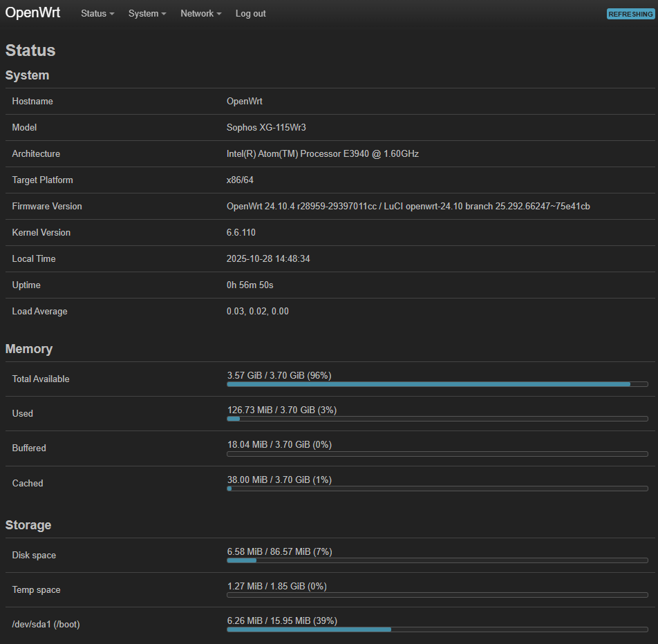Click the Storage section heading
658x644 pixels.
point(28,525)
